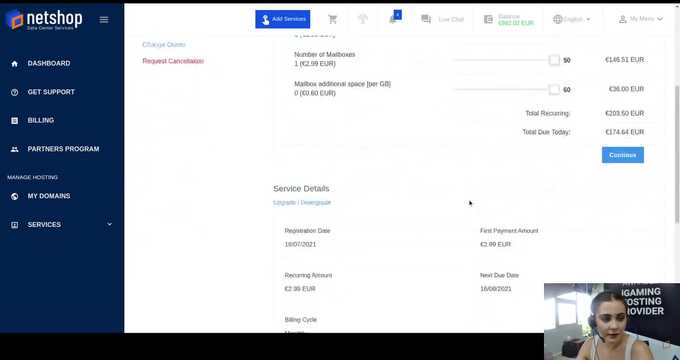This screenshot has width=680, height=360.
Task: Click the Number of Mailboxes slider track
Action: click(501, 60)
